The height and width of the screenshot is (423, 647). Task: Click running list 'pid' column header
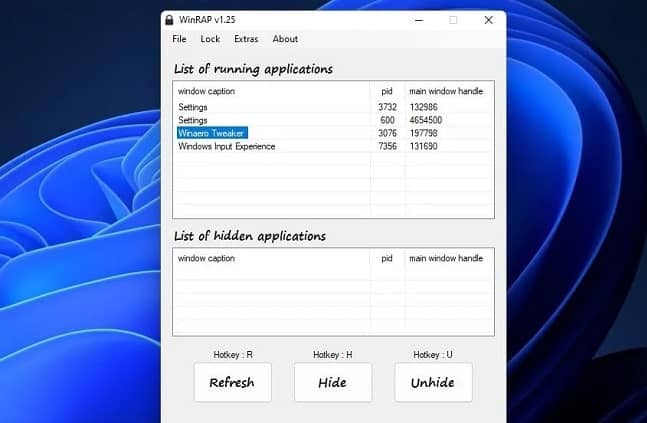387,91
